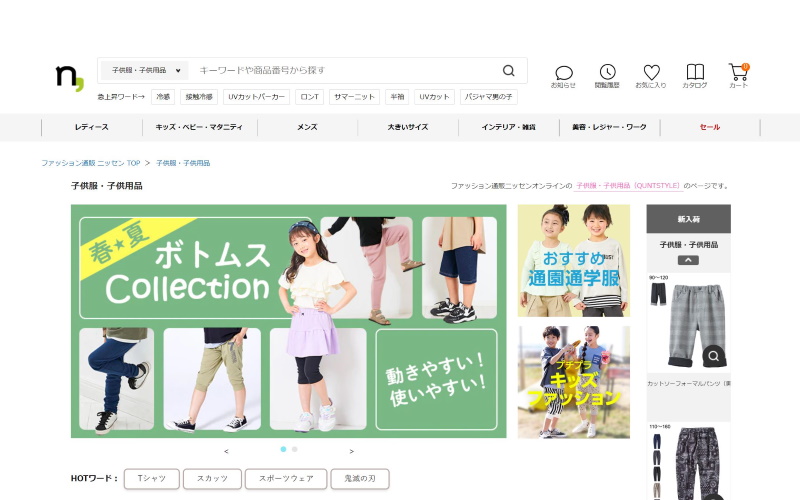Image resolution: width=800 pixels, height=500 pixels.
Task: Click the Nissen logo icon
Action: (69, 77)
